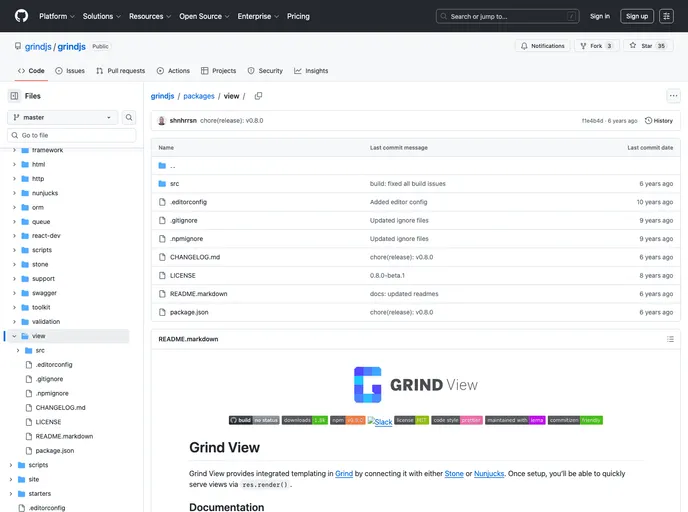
Task: Open CHANGELOG.md in the file list
Action: (x=193, y=257)
